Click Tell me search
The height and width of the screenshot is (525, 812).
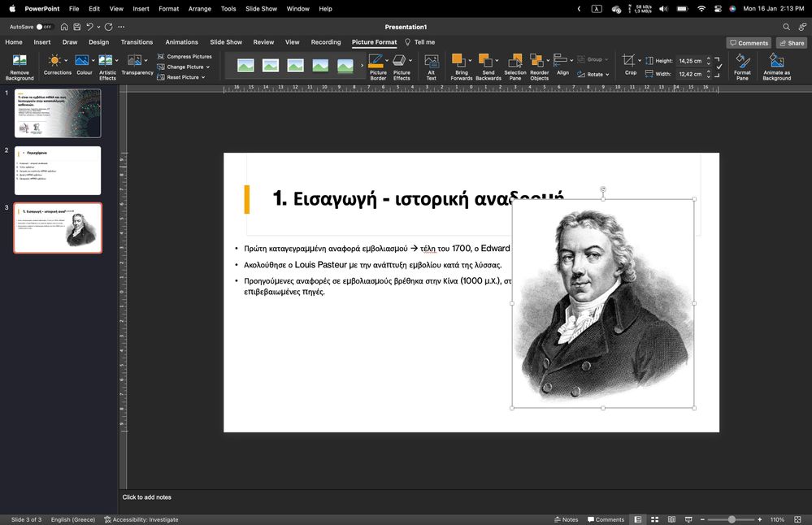(420, 42)
